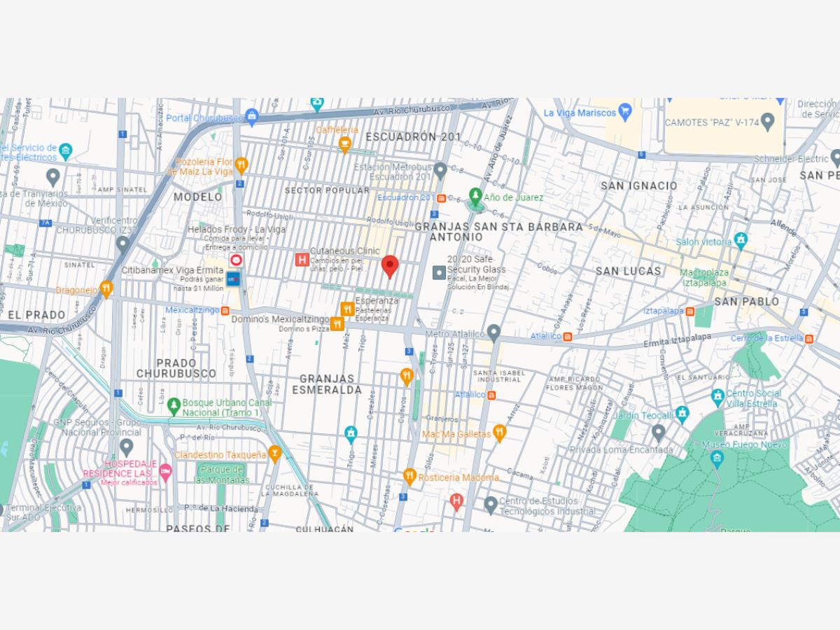Click the Metro Atlalilco location pin

493,332
